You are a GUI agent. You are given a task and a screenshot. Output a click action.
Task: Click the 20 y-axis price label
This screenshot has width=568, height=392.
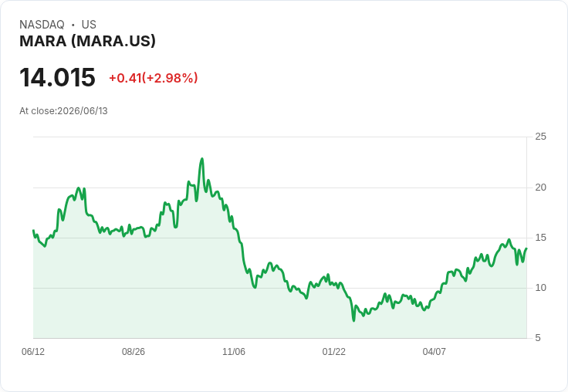tap(540, 188)
